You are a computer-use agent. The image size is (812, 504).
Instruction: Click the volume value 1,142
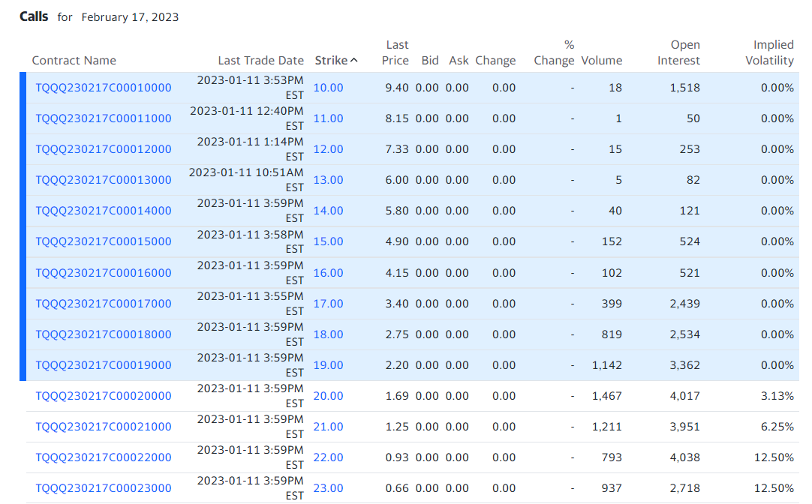607,365
